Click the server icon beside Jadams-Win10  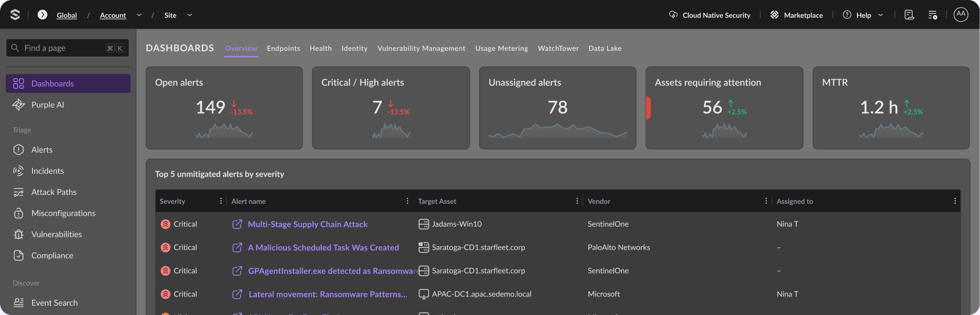pos(424,224)
